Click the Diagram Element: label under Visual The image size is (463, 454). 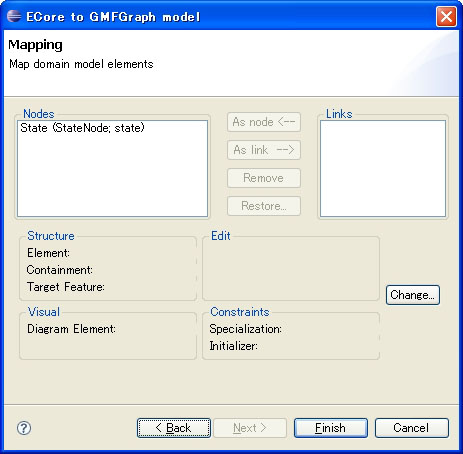pyautogui.click(x=71, y=329)
